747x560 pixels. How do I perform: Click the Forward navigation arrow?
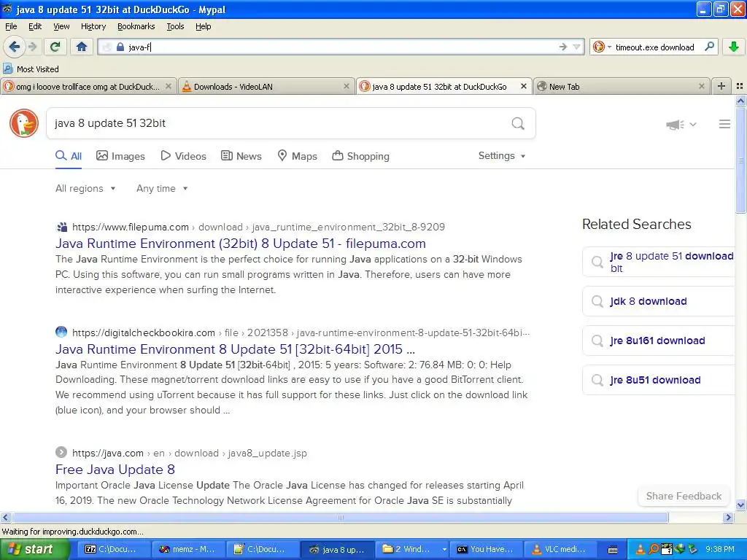[32, 47]
